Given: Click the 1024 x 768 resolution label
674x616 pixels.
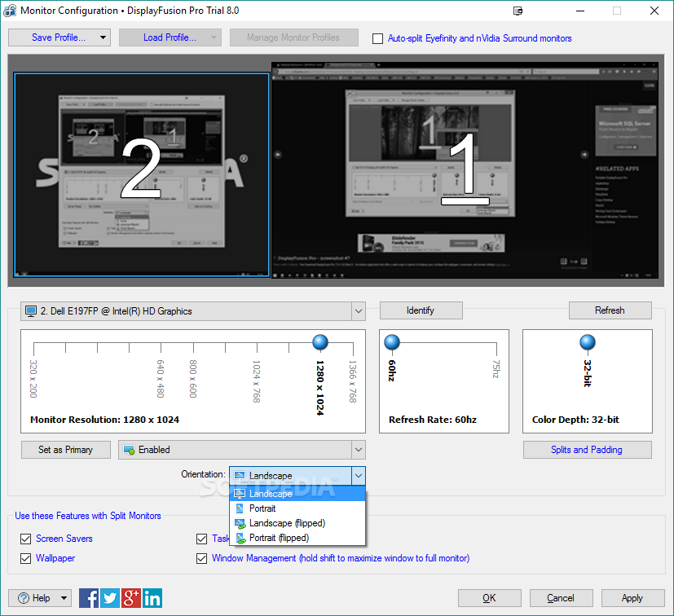Looking at the screenshot, I should 257,381.
